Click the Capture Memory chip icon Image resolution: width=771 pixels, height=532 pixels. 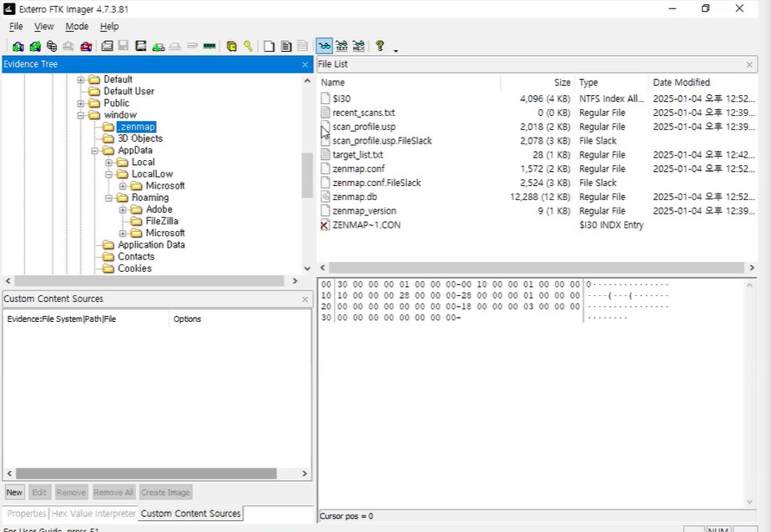(x=209, y=46)
